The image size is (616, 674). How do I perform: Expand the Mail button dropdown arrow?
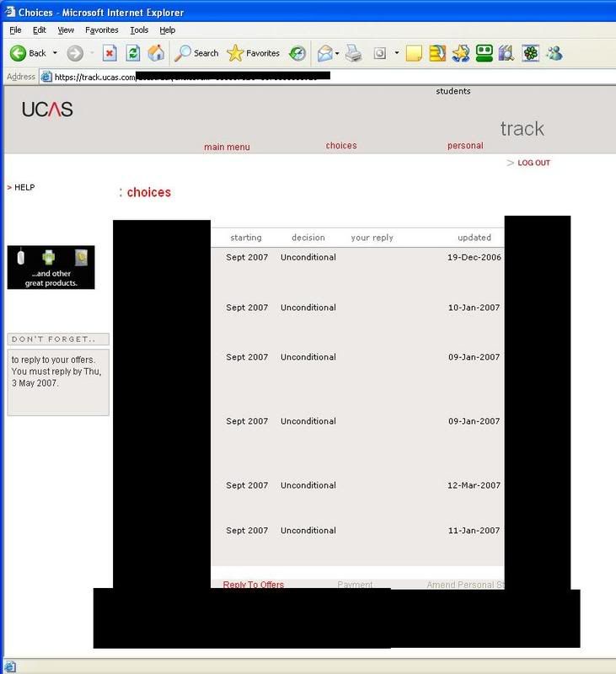pyautogui.click(x=337, y=53)
